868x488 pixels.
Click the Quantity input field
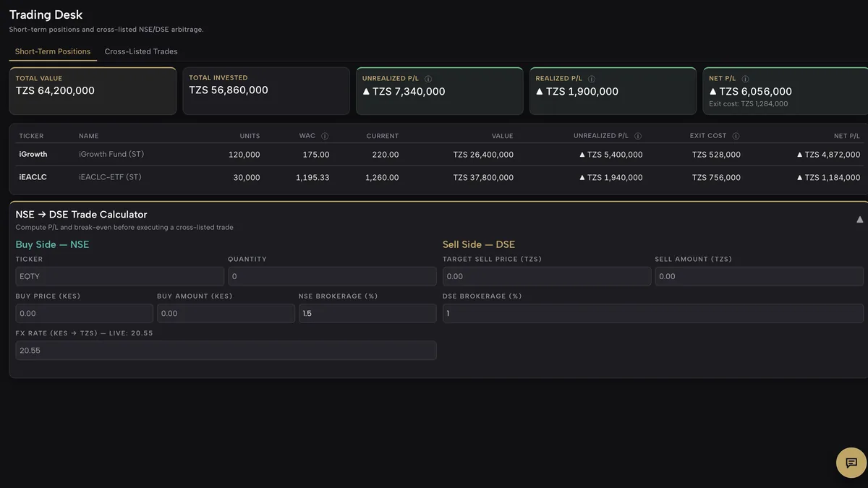point(332,276)
